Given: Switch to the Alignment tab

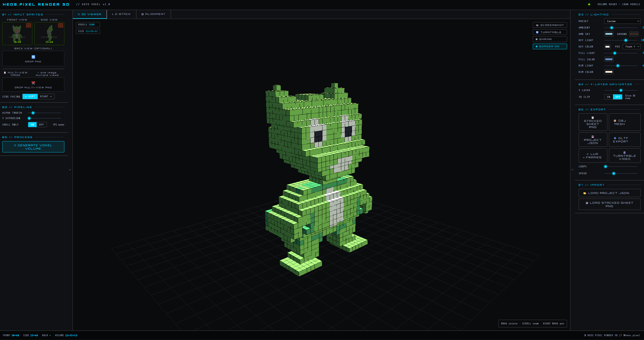Looking at the screenshot, I should coord(153,14).
